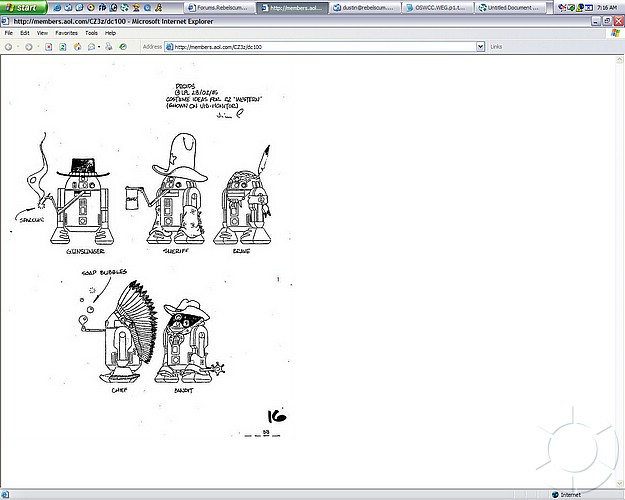This screenshot has height=500, width=625.
Task: Restore down the Internet Explorer window
Action: tap(607, 21)
